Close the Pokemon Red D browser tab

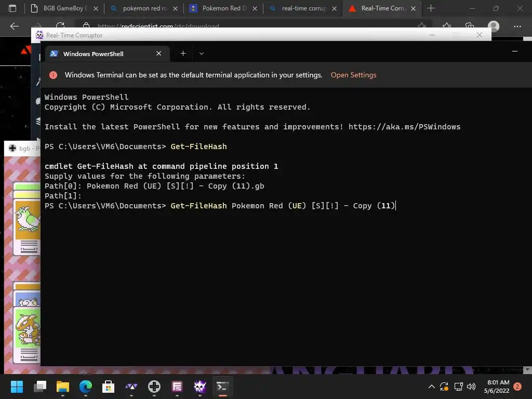click(x=255, y=8)
